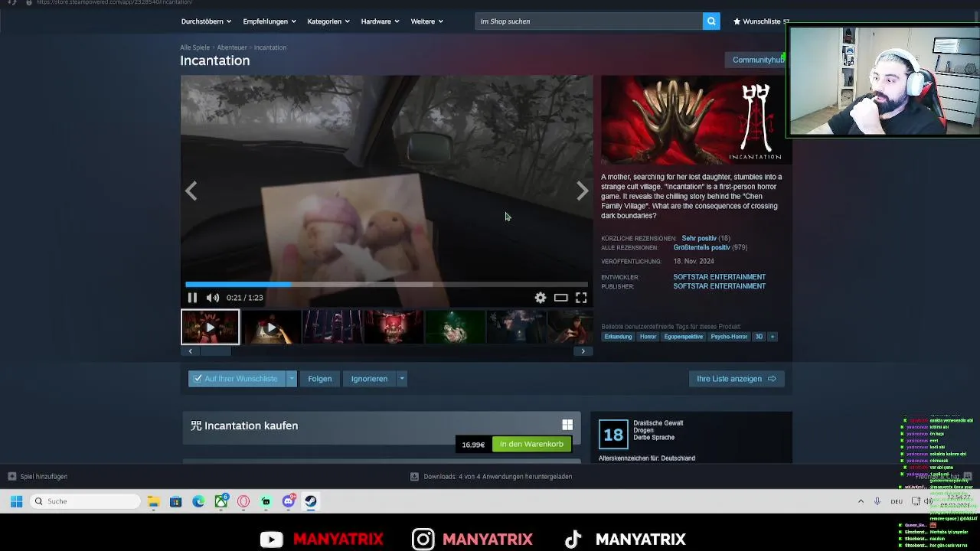Open 'Sehr positiv' recent reviews link

point(699,238)
